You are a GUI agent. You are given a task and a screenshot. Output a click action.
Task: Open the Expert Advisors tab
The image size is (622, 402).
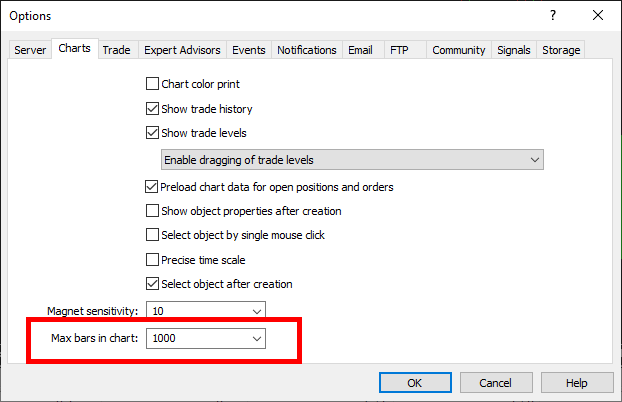[182, 50]
